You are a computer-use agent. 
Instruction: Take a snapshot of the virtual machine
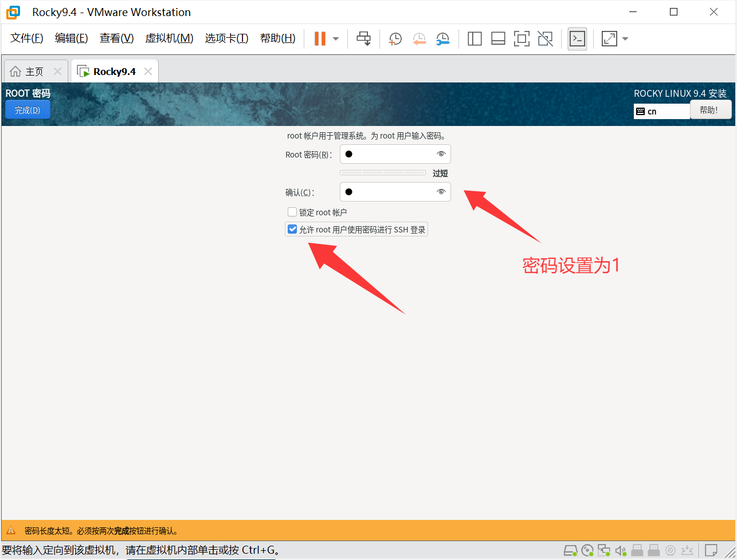pyautogui.click(x=395, y=39)
